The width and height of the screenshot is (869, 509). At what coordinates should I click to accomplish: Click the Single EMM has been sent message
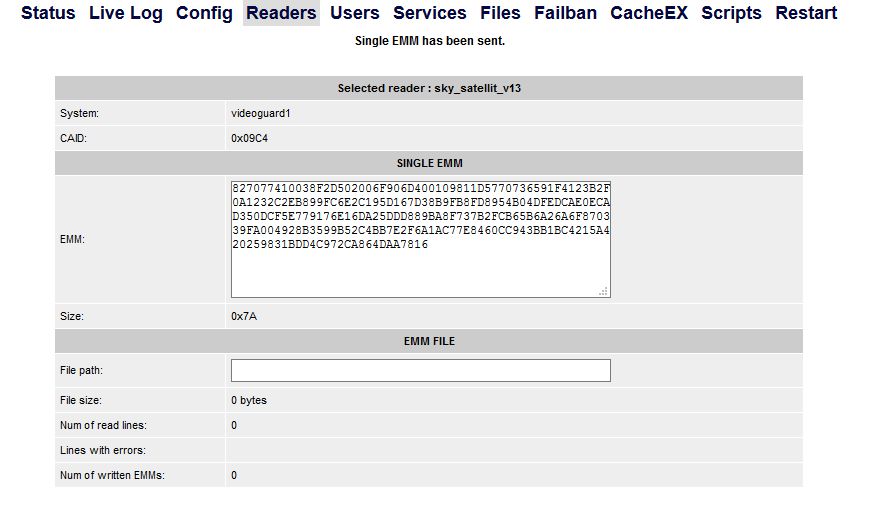click(x=430, y=41)
